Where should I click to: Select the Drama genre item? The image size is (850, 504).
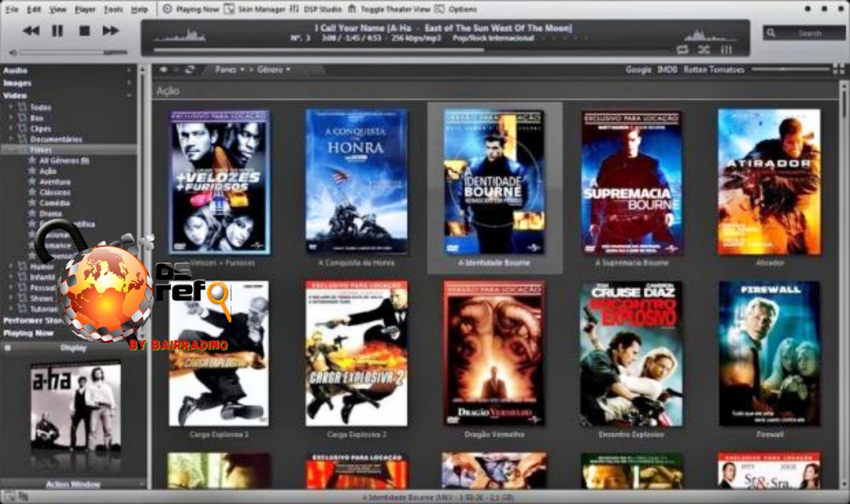50,213
